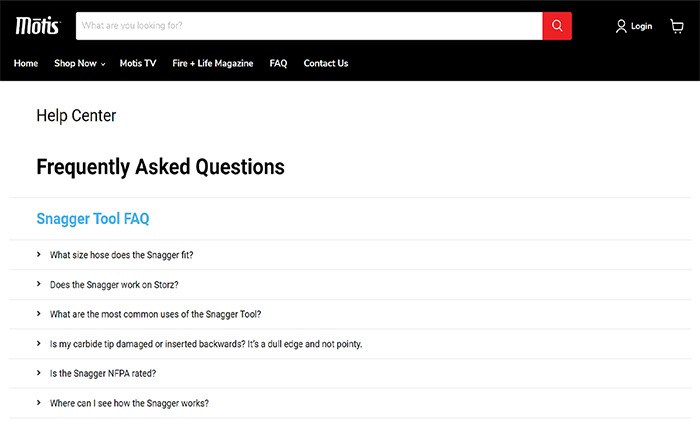Click the Frequently Asked Questions heading
This screenshot has width=700, height=435.
[160, 167]
